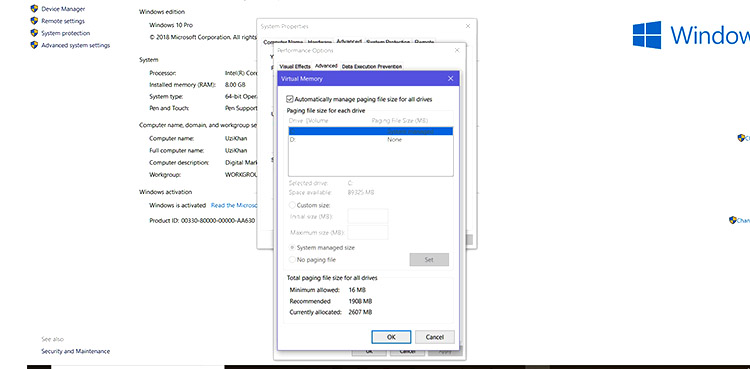Click the Remote settings shield icon
750x369 pixels.
34,21
